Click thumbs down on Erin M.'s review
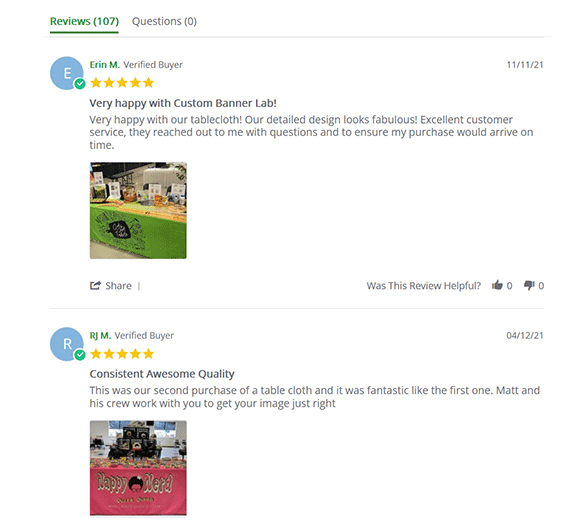 [529, 285]
